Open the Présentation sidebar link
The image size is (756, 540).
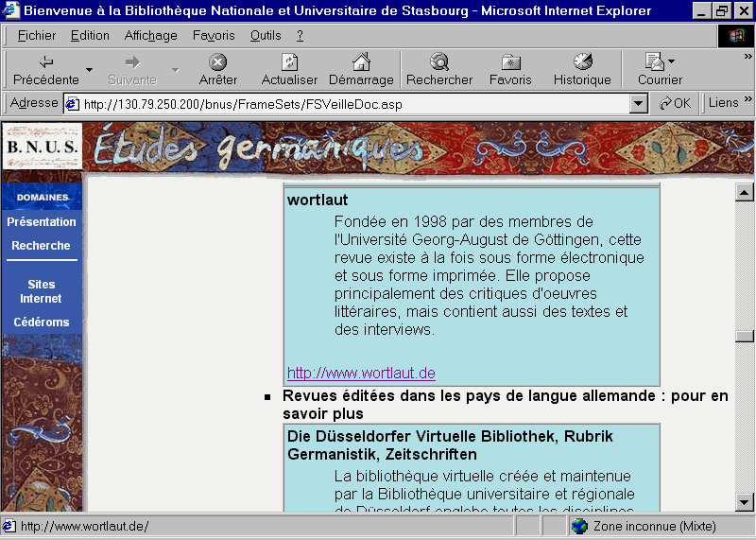point(42,222)
